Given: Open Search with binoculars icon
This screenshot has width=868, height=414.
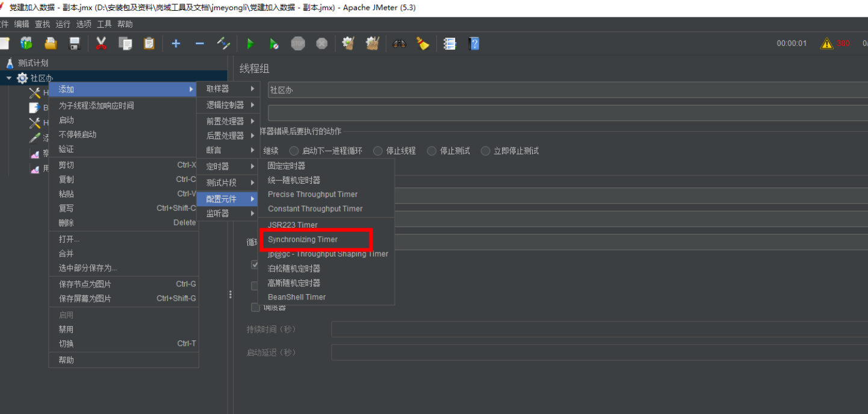Looking at the screenshot, I should pos(399,43).
